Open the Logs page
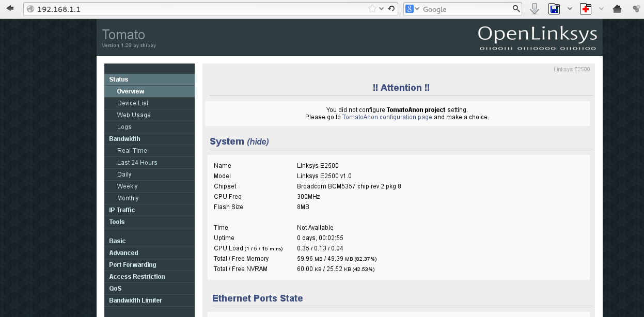The height and width of the screenshot is (317, 644). pos(149,127)
